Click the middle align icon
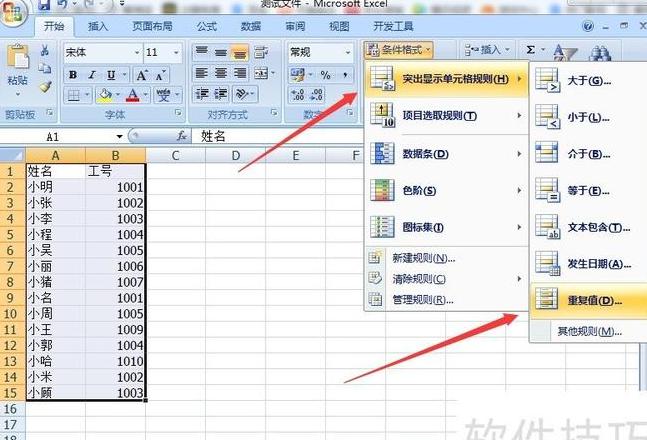The image size is (647, 440). point(221,52)
